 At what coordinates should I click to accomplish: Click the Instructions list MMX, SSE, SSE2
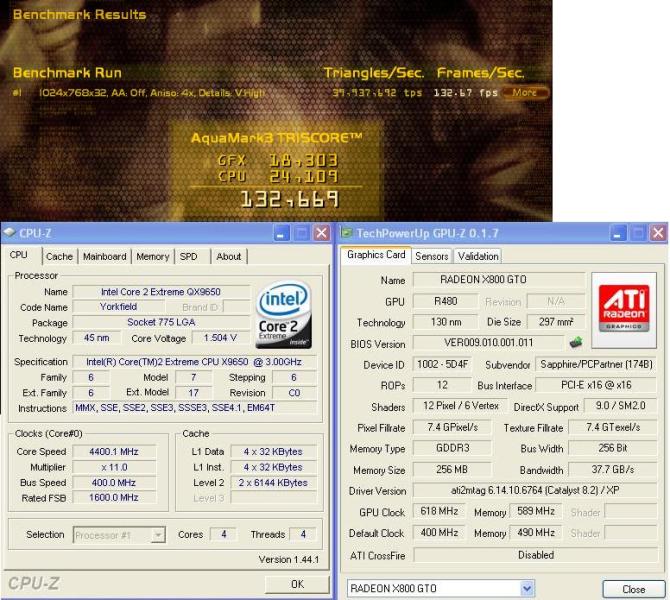pos(194,408)
